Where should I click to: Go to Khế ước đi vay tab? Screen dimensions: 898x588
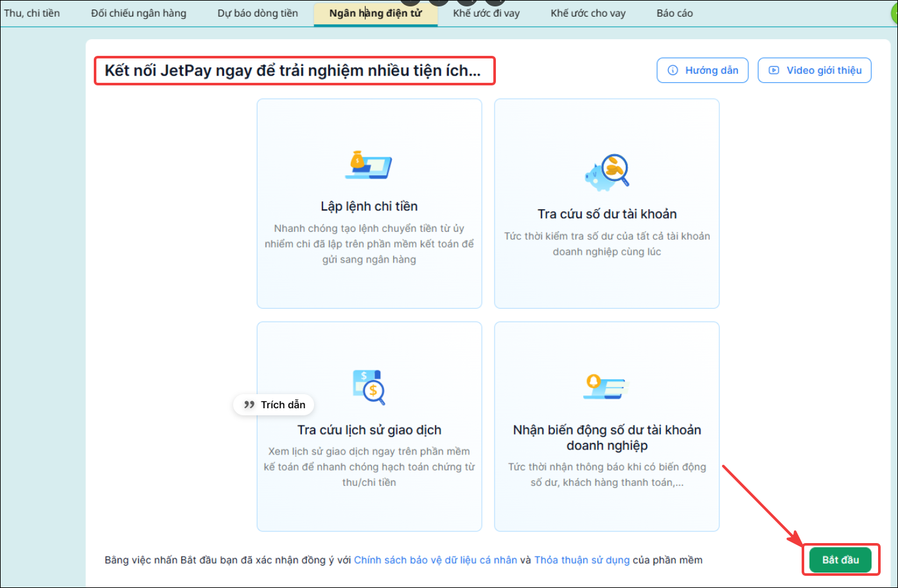coord(486,13)
